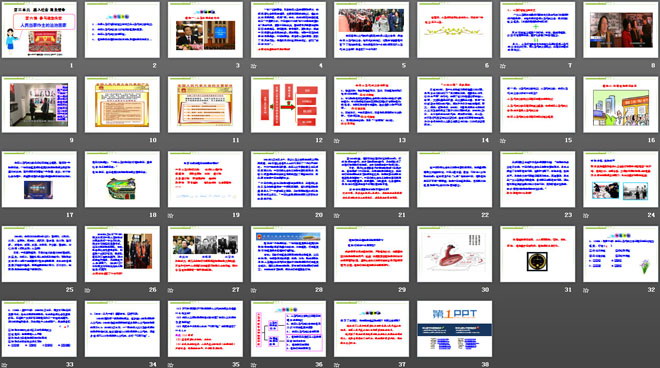Select slide 25 thumbnail
The height and width of the screenshot is (368, 660).
pyautogui.click(x=39, y=254)
